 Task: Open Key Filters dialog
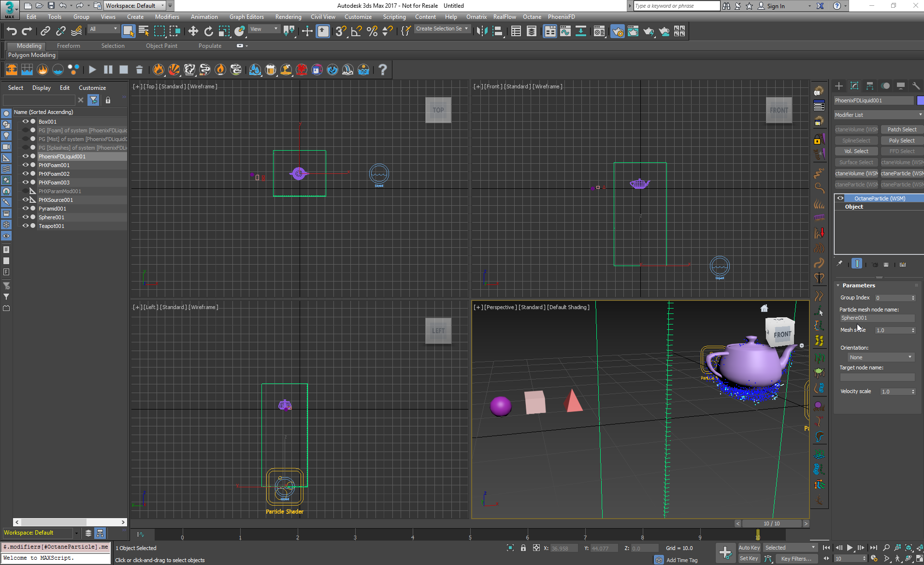coord(796,559)
